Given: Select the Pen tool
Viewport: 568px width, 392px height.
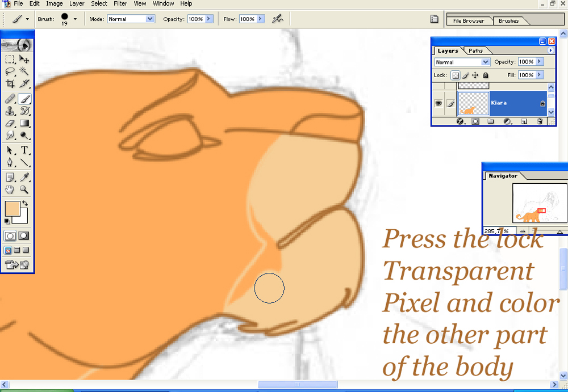Looking at the screenshot, I should 10,162.
